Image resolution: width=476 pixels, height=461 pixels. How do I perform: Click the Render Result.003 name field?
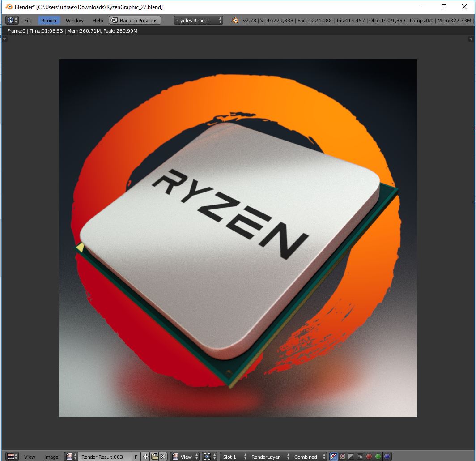point(105,457)
